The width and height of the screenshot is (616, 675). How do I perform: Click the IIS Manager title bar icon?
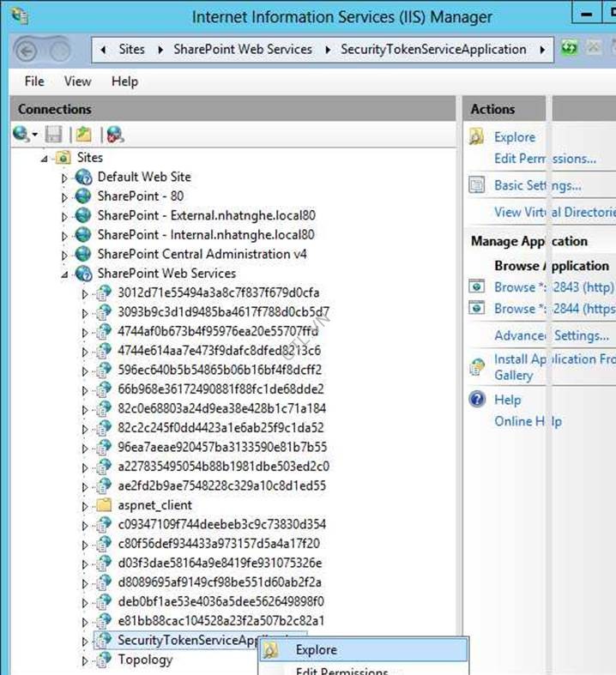pos(21,16)
